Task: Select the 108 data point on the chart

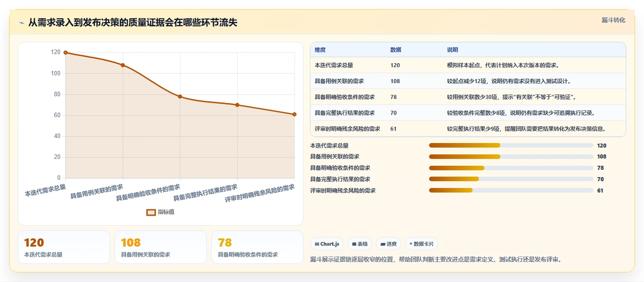Action: 123,65
